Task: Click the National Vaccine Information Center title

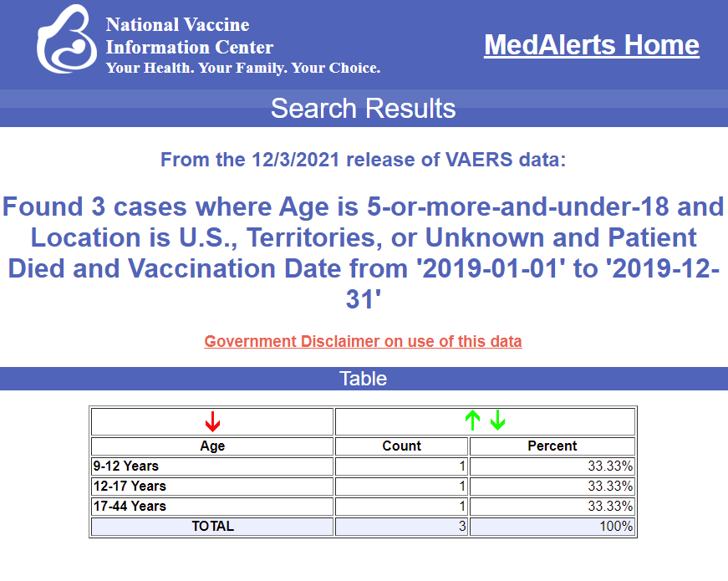Action: click(190, 36)
